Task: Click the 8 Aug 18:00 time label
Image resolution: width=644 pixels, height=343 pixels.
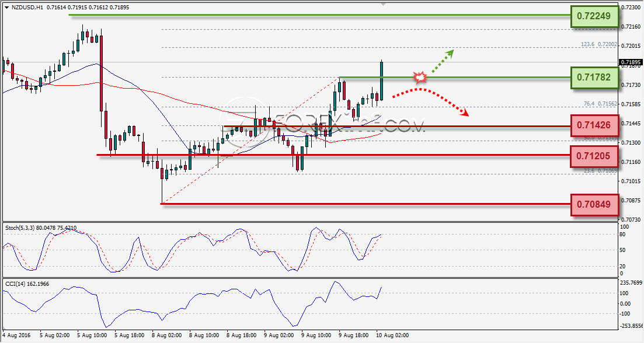Action: coord(242,335)
